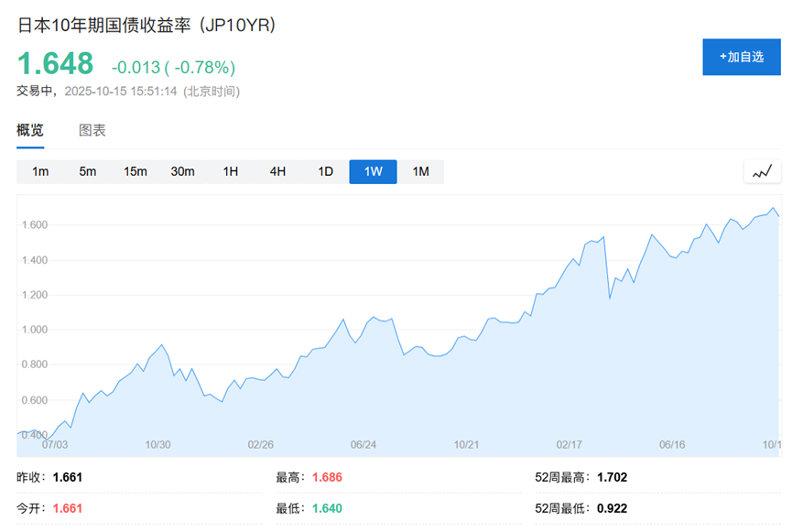Select the 15m timeframe
The height and width of the screenshot is (532, 792).
point(135,171)
